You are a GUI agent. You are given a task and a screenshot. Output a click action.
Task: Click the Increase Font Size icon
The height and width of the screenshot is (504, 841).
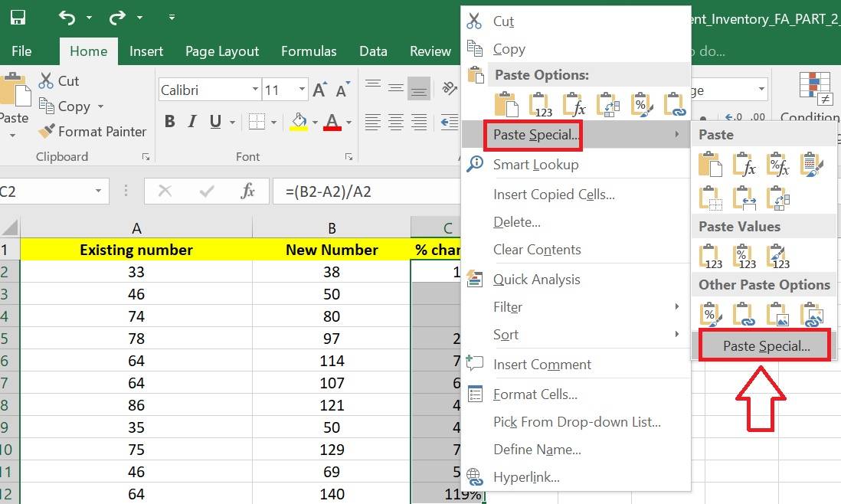tap(319, 90)
